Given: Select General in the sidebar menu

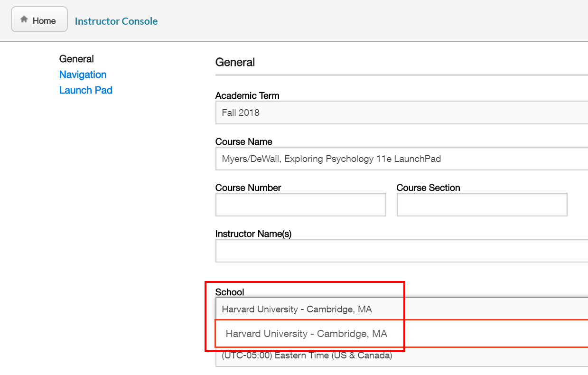Looking at the screenshot, I should click(x=76, y=59).
